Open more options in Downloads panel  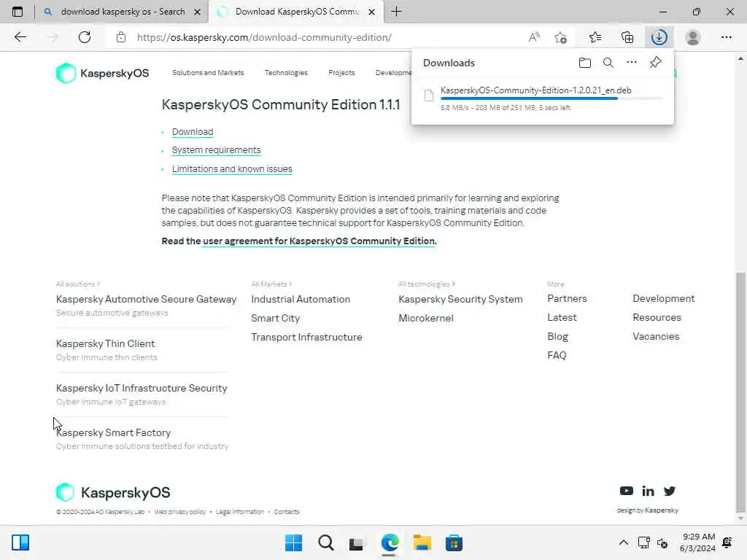tap(631, 63)
